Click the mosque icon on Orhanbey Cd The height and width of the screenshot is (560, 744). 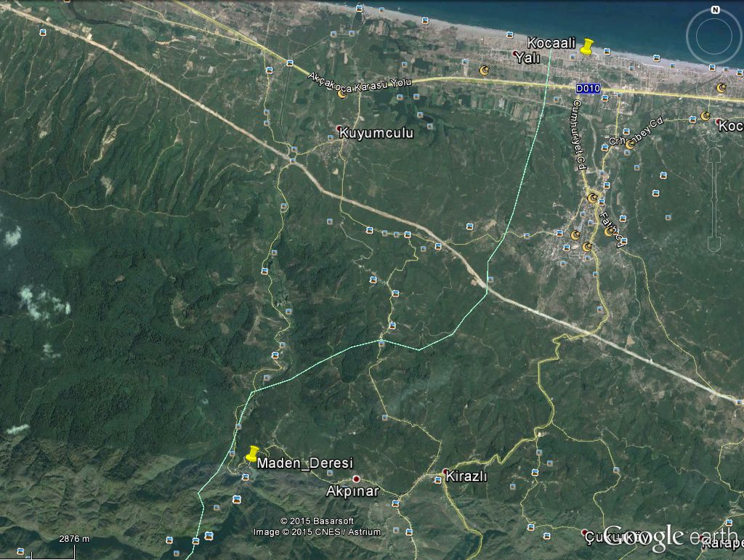coord(630,145)
